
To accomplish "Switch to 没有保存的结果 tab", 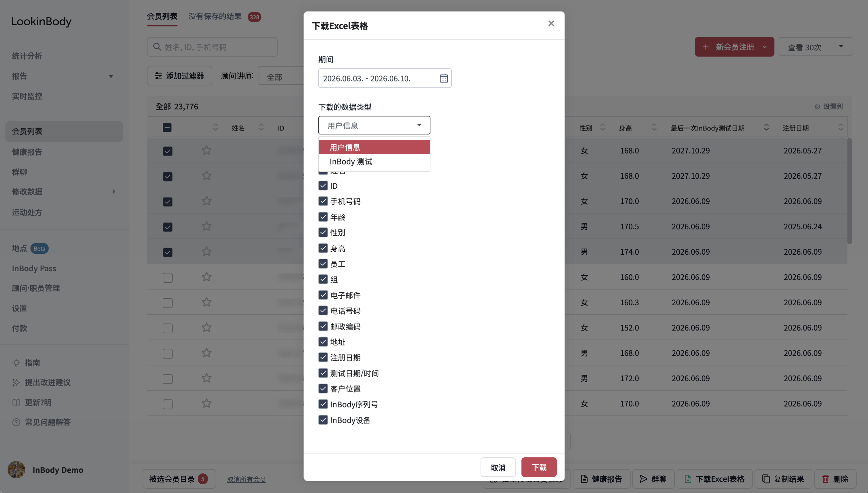I will (x=215, y=16).
